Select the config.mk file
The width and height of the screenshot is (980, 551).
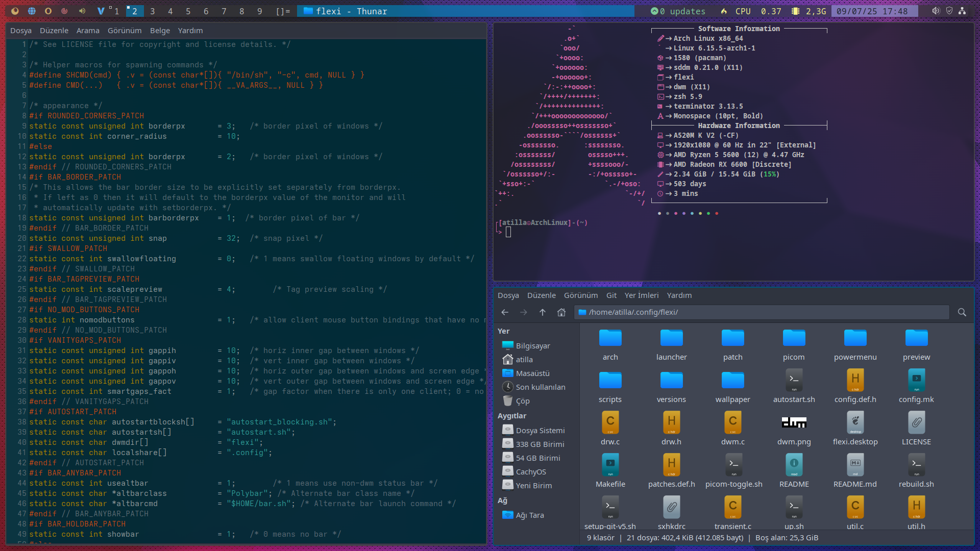(917, 387)
